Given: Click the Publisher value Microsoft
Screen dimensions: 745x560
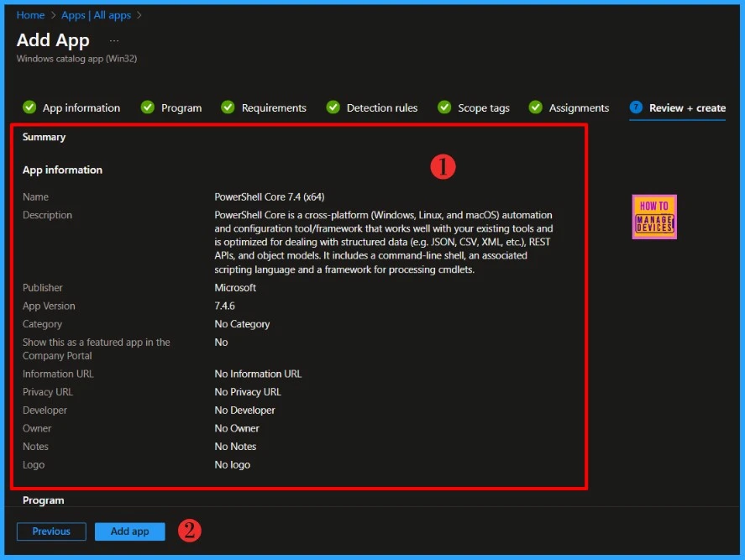Looking at the screenshot, I should (235, 287).
